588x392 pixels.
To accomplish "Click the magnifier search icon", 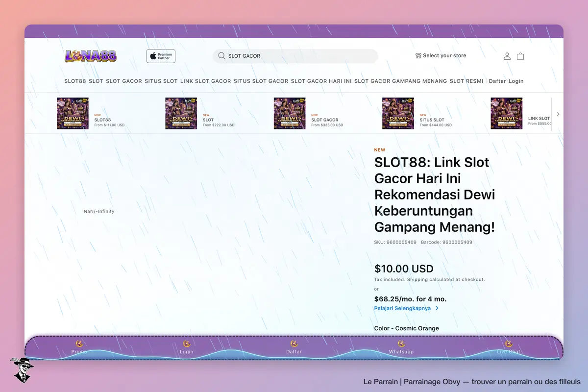I will coord(222,56).
